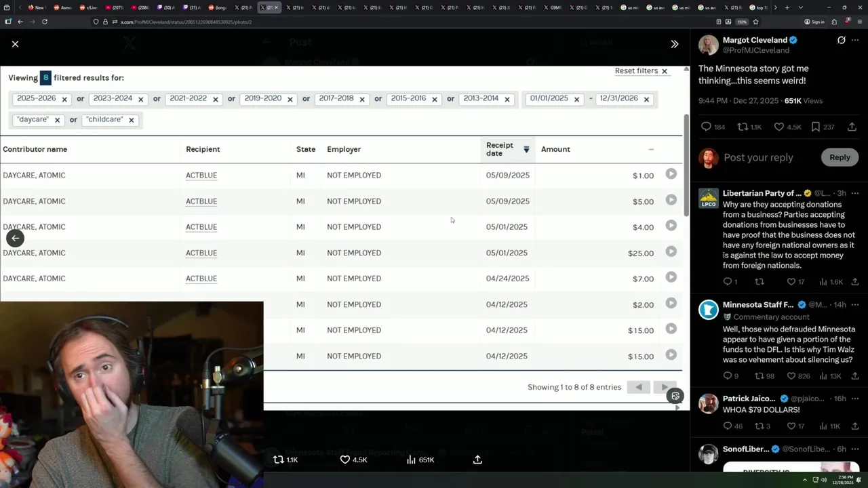Expand the $25.00 donation row details
Screen dimensions: 868x488
671,251
